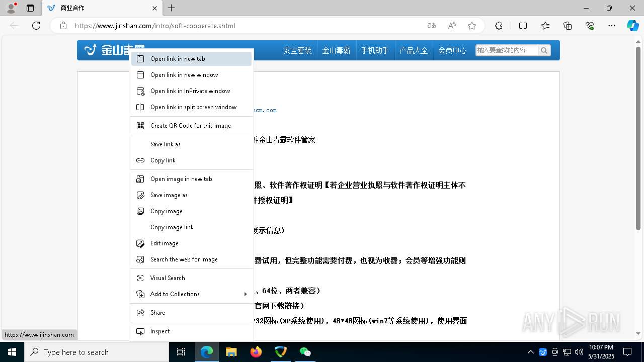Select Copy image link
This screenshot has width=644, height=362.
[x=191, y=227]
